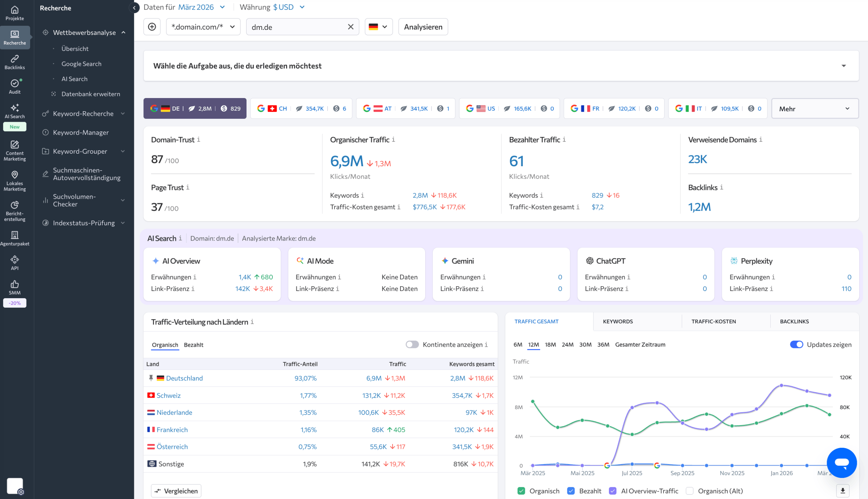Disable the Updates zeigen toggle
868x499 pixels.
click(797, 344)
